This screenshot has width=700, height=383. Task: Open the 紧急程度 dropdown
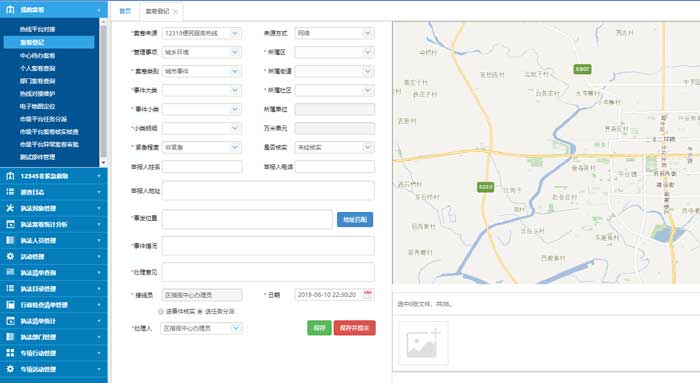pyautogui.click(x=202, y=147)
